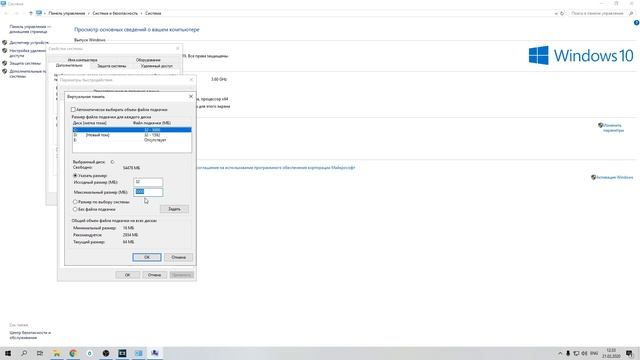Select system managed size radio button
The height and width of the screenshot is (360, 640).
75,202
